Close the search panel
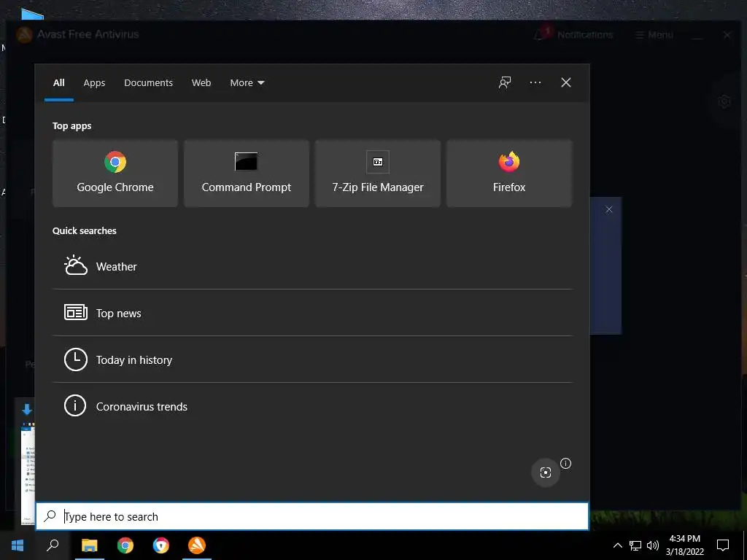This screenshot has height=560, width=747. (x=565, y=83)
